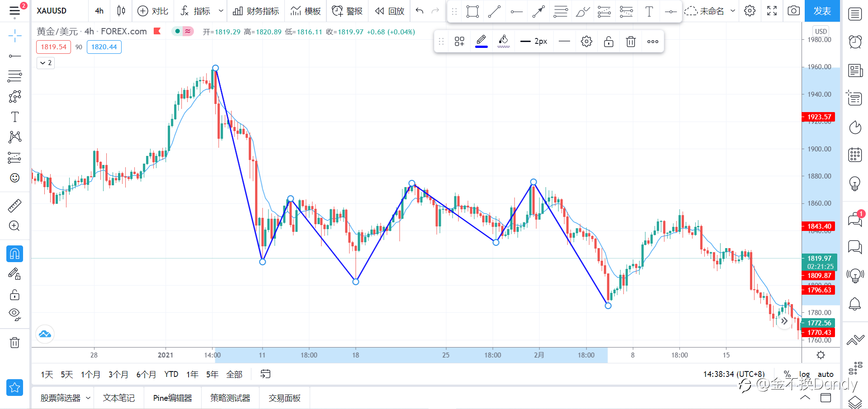Open the alarm clock alerts panel
This screenshot has width=868, height=409.
point(855,42)
